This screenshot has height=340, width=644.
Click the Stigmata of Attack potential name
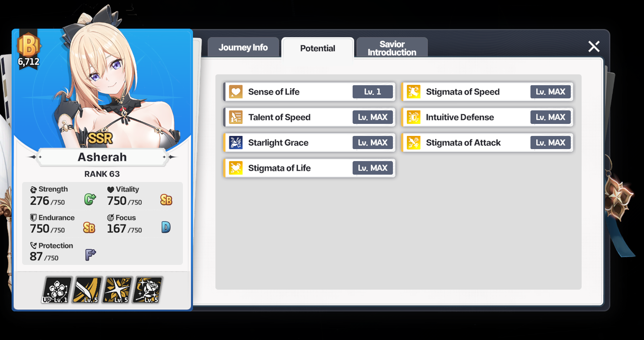tap(463, 143)
